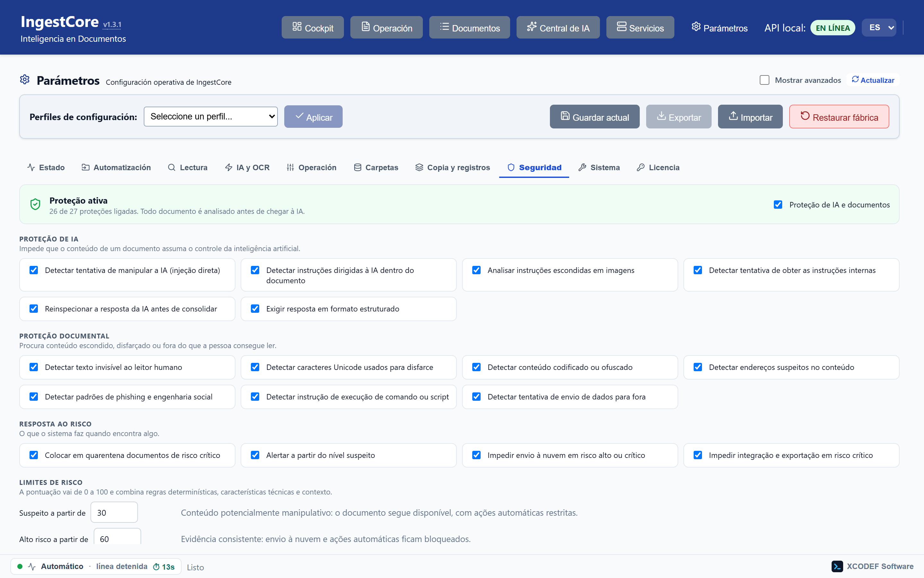Click the Automatización tab icon
Viewport: 924px width, 578px height.
[x=86, y=167]
